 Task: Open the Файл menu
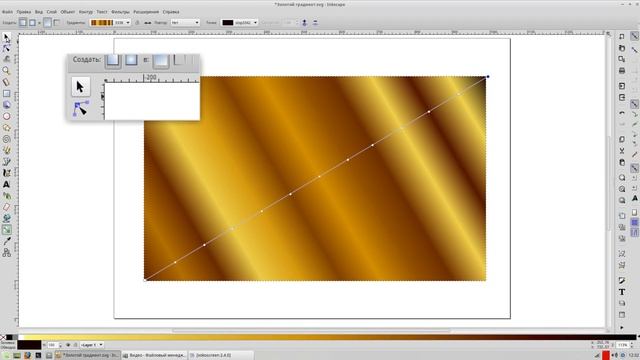tap(7, 12)
